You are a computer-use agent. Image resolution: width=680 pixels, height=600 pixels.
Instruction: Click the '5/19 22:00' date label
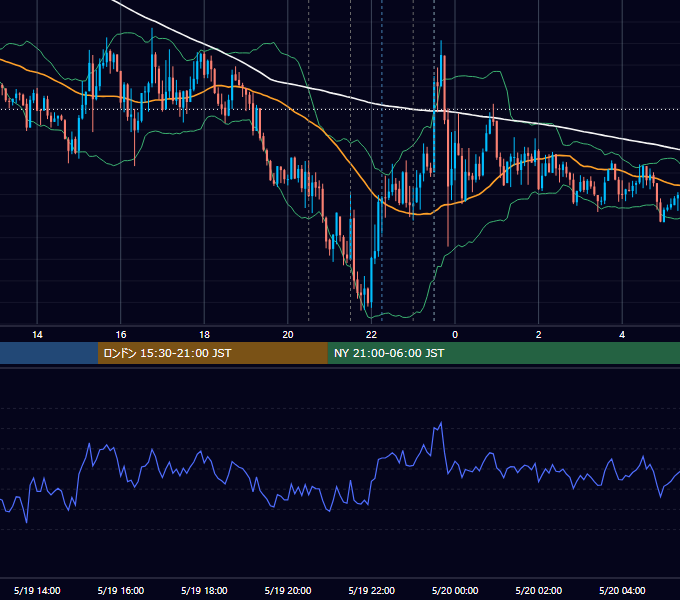point(372,590)
